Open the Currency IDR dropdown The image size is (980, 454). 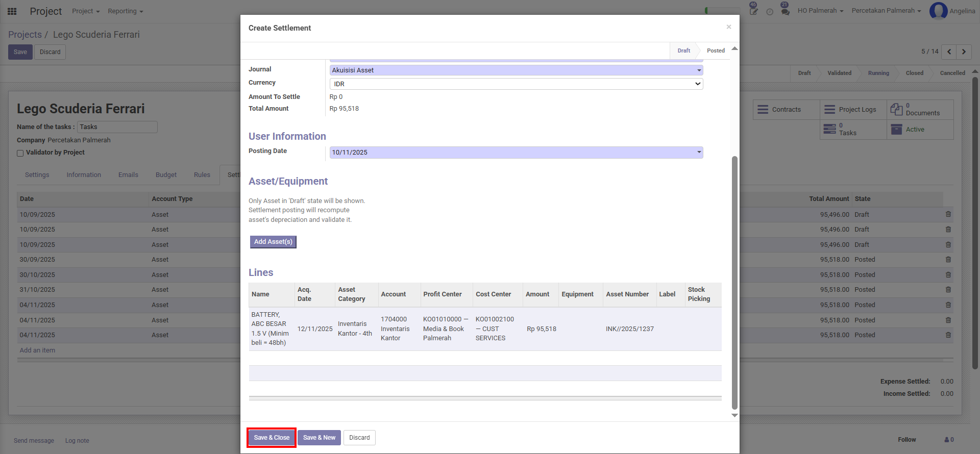pyautogui.click(x=697, y=84)
